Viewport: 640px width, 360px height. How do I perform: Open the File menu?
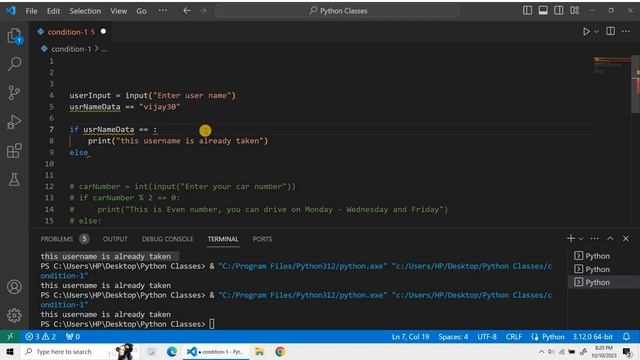(31, 11)
